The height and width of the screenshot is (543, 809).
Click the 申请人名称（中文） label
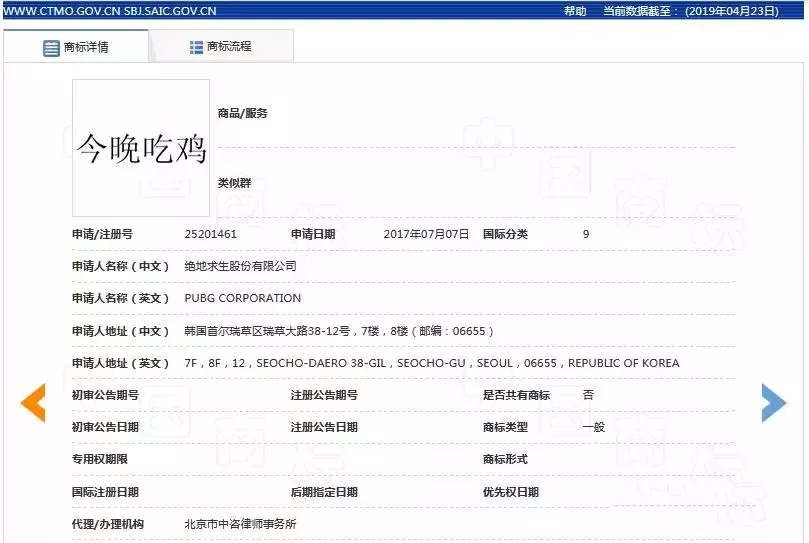click(120, 266)
